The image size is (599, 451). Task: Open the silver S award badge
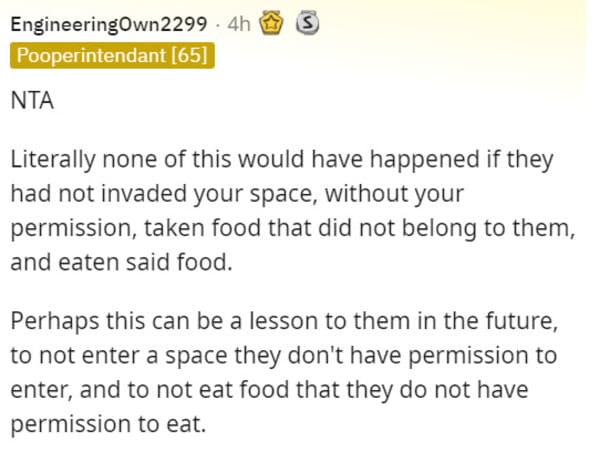(x=308, y=23)
